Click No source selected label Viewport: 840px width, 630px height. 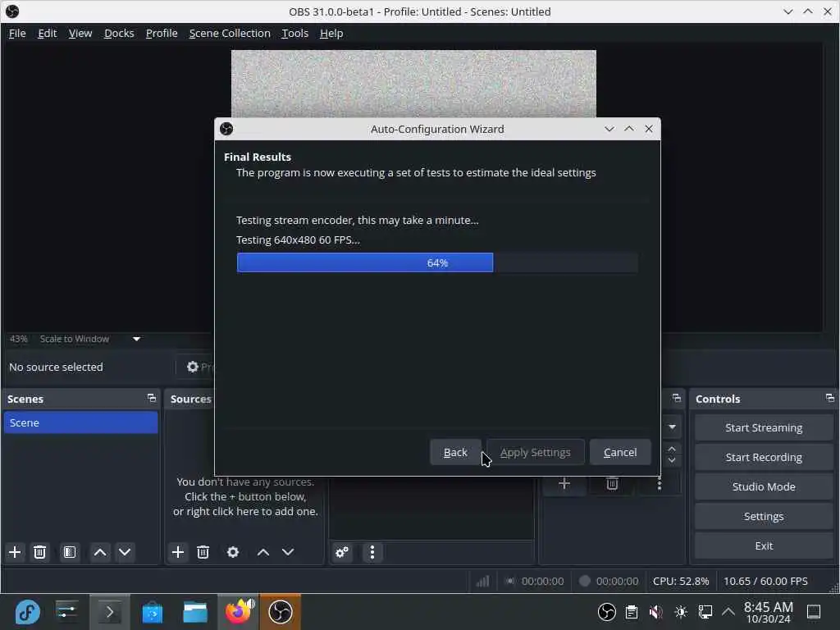[x=56, y=367]
